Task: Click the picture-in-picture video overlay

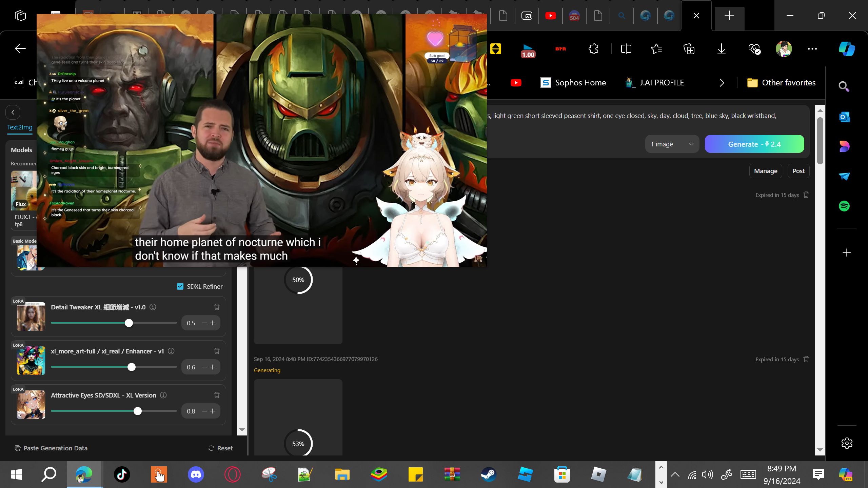Action: point(262,140)
